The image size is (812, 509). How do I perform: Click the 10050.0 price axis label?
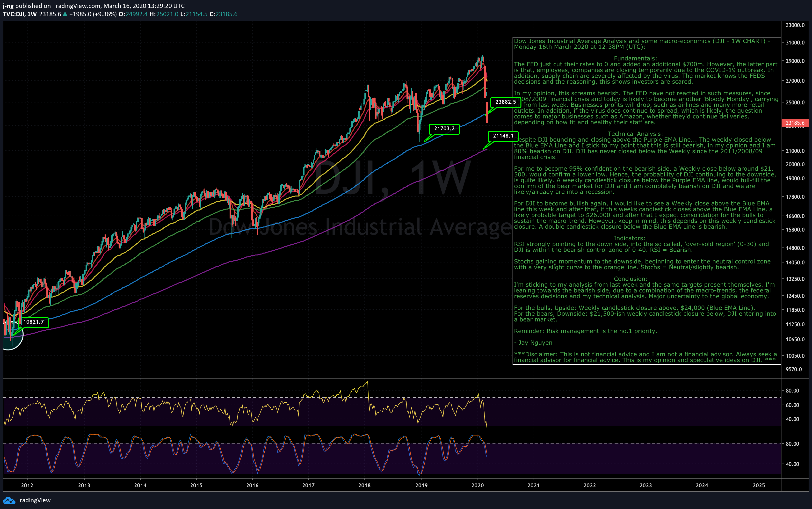(x=795, y=356)
